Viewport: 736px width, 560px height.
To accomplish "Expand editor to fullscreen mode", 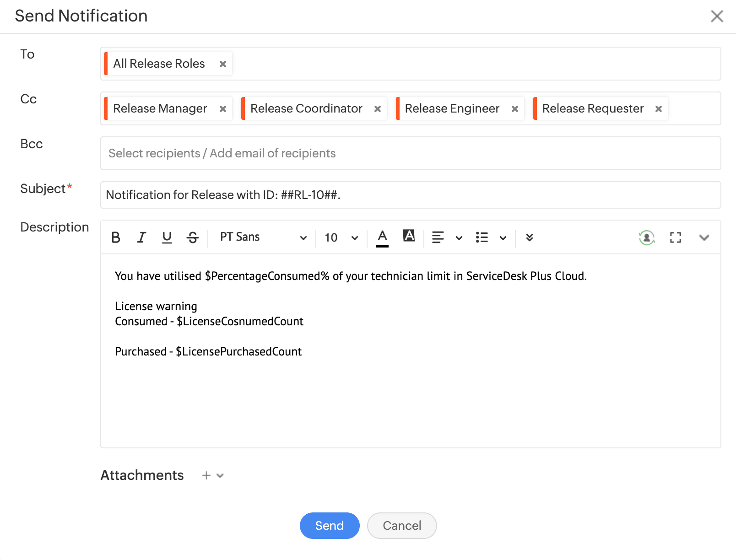I will [675, 237].
